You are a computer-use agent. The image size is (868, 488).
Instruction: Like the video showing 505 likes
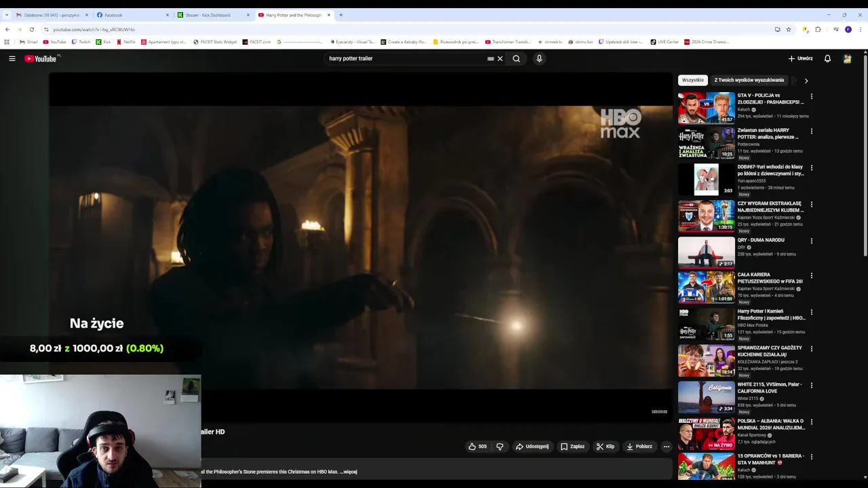pos(477,447)
